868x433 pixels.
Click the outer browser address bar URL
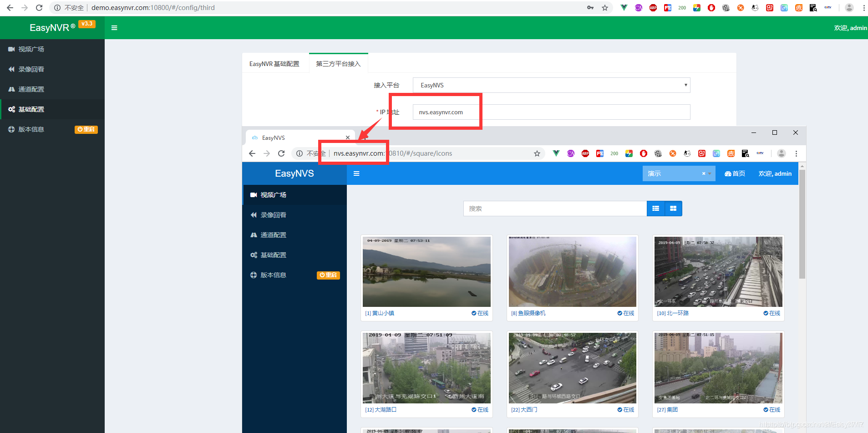[x=153, y=8]
